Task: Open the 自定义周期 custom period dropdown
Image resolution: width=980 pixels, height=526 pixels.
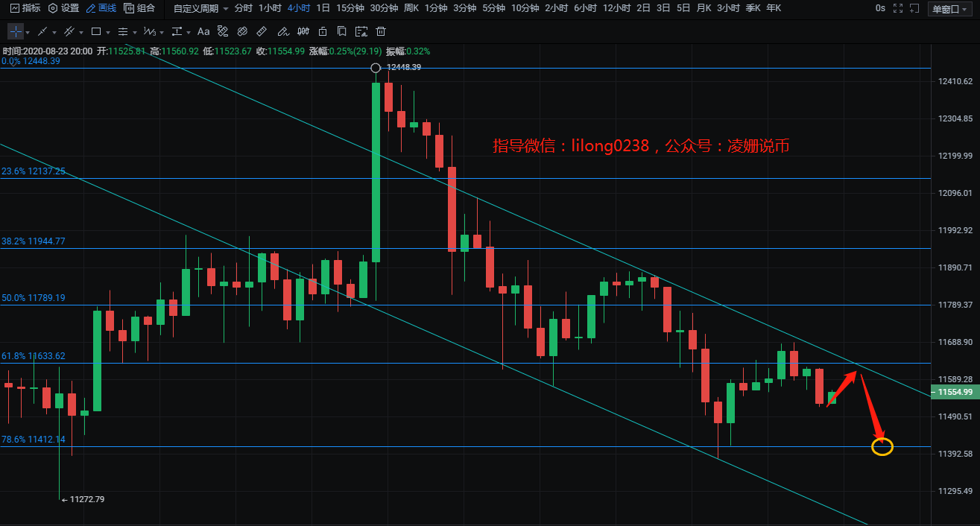Action: pos(200,8)
